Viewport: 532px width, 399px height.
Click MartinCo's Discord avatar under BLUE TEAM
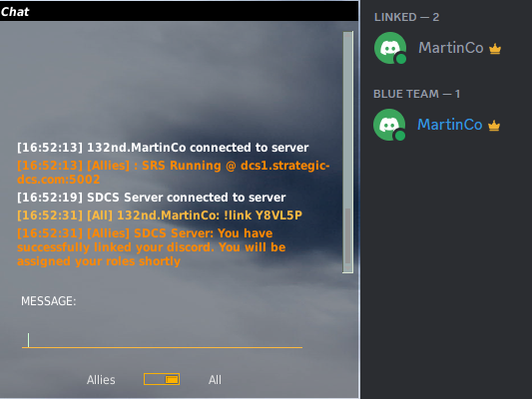389,125
